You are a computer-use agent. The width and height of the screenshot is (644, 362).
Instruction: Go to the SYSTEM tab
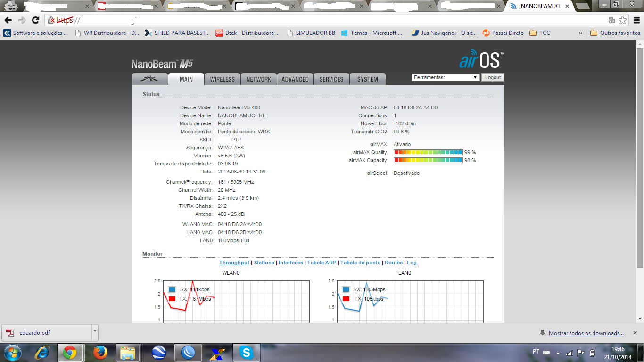coord(368,79)
